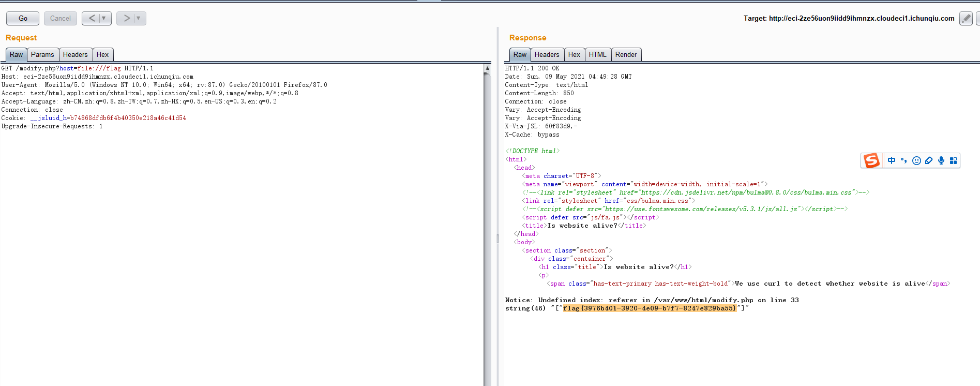Open the Request Hex tab
The height and width of the screenshot is (386, 980).
(x=102, y=54)
